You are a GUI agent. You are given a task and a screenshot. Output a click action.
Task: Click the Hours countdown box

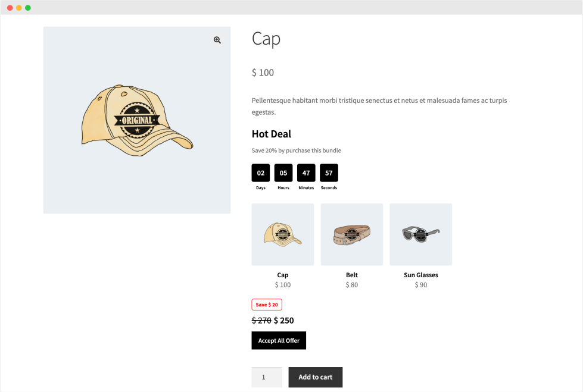click(283, 173)
